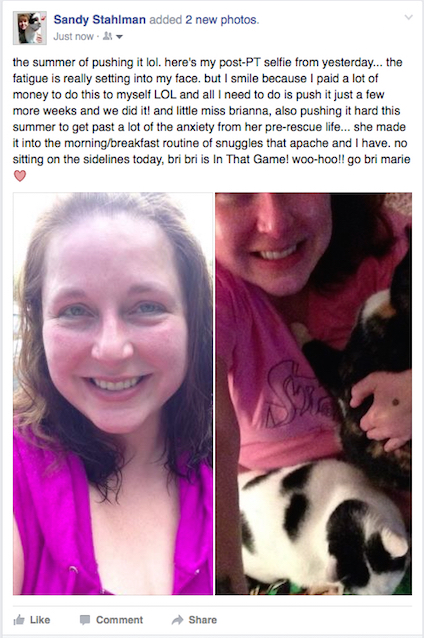Open the post options chevron menu
This screenshot has height=638, width=424.
pyautogui.click(x=409, y=17)
